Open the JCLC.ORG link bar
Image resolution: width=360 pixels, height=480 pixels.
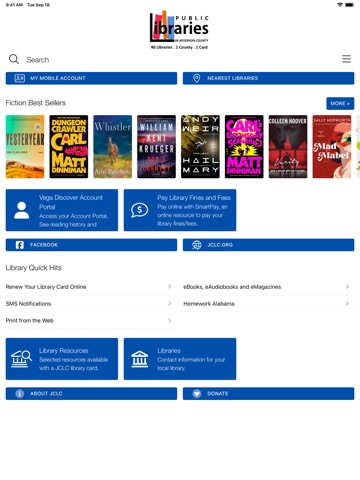point(268,245)
